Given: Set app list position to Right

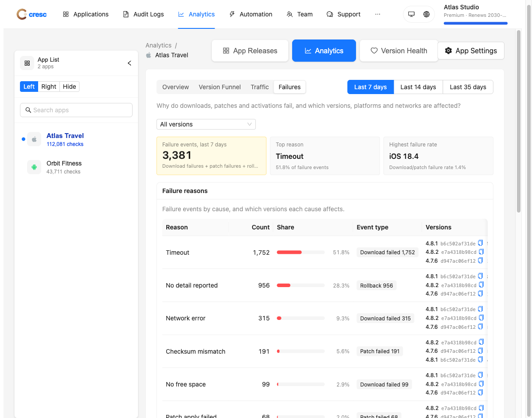Looking at the screenshot, I should 49,87.
